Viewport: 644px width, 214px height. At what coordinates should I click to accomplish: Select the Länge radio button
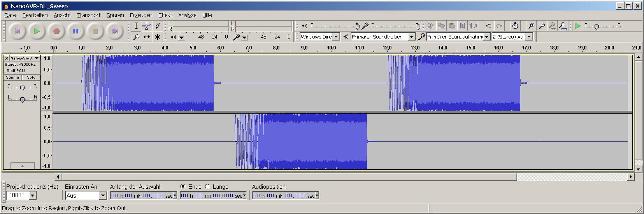207,187
